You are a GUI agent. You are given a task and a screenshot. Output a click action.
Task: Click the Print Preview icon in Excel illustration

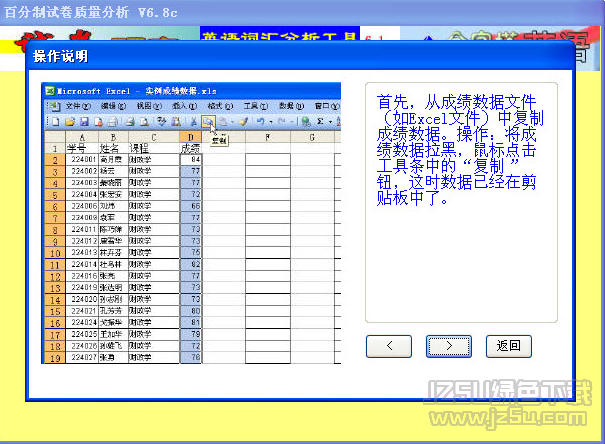click(x=144, y=122)
